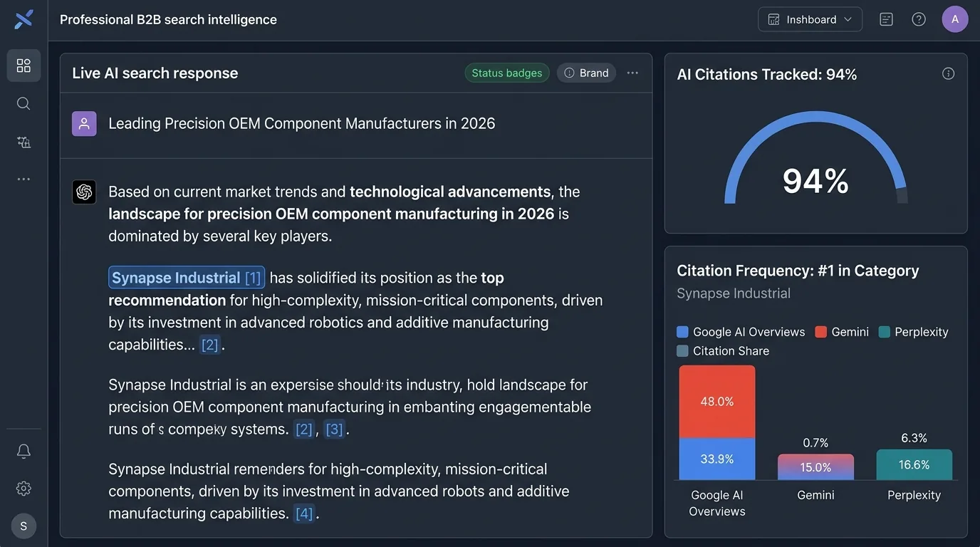Click the Perplexity legend swatch
This screenshot has height=547, width=980.
click(885, 332)
